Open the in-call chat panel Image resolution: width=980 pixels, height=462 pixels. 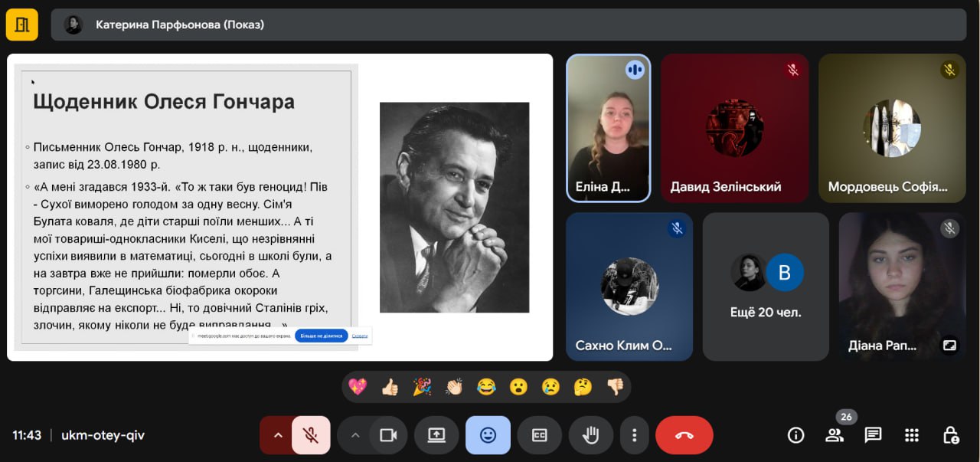coord(873,435)
